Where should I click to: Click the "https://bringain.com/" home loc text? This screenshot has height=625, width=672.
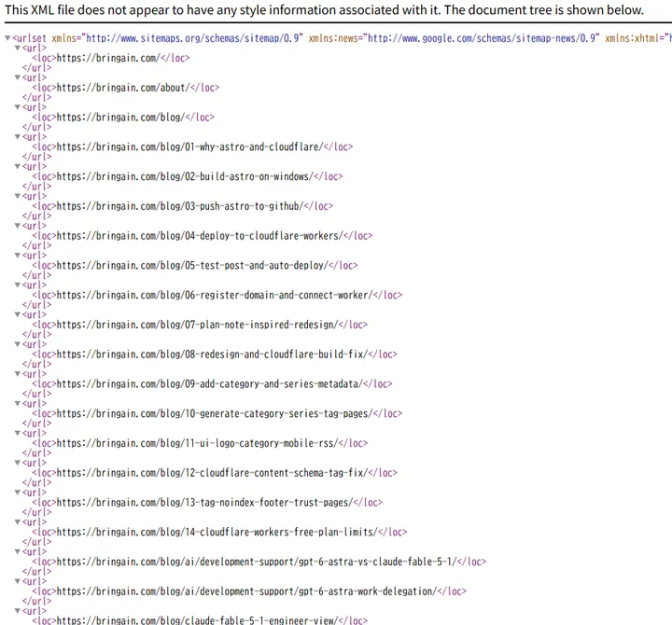[108, 58]
